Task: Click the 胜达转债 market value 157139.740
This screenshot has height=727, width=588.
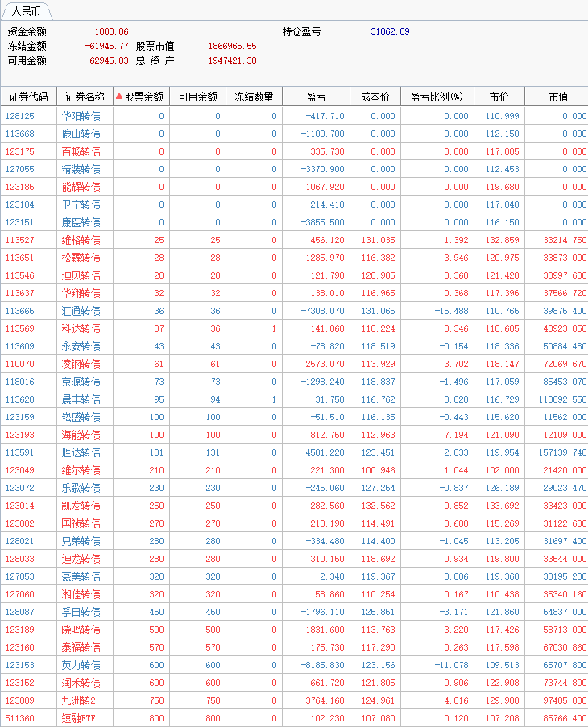Action: tap(562, 452)
